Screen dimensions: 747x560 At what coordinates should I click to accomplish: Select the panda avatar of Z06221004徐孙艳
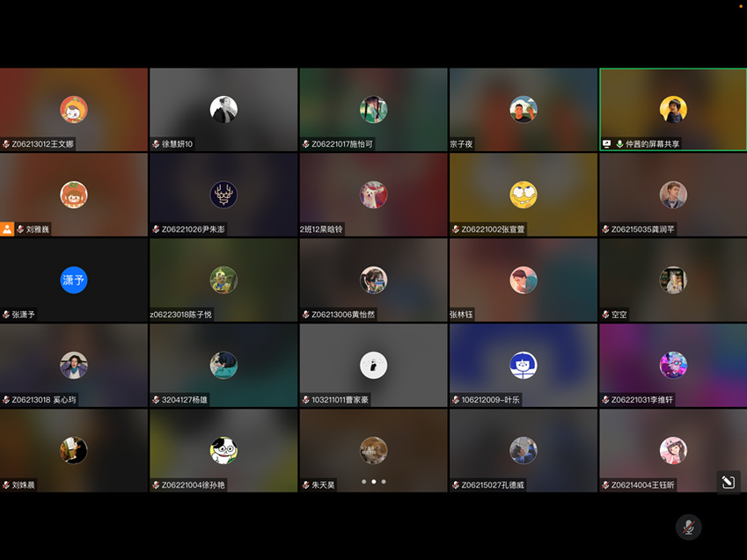223,450
